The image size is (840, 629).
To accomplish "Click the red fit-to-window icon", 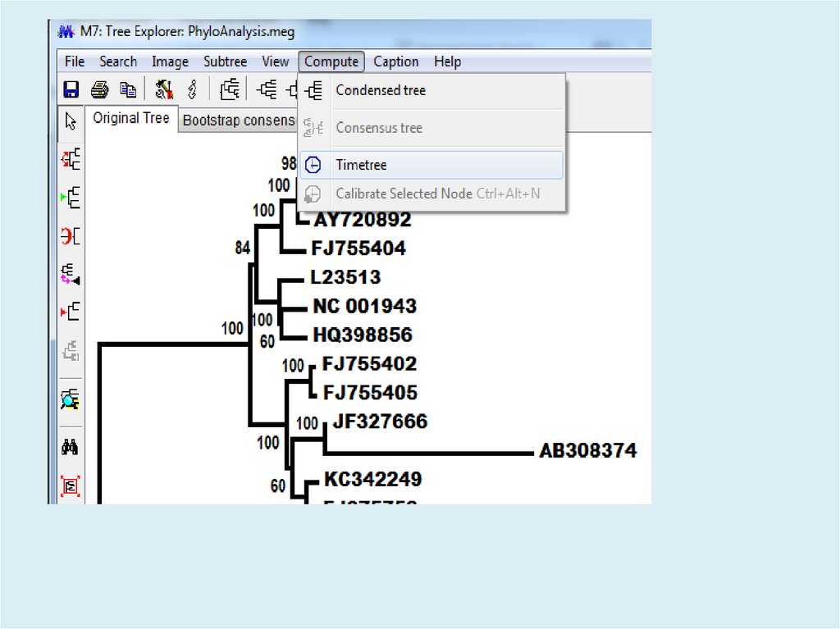I will pyautogui.click(x=71, y=485).
